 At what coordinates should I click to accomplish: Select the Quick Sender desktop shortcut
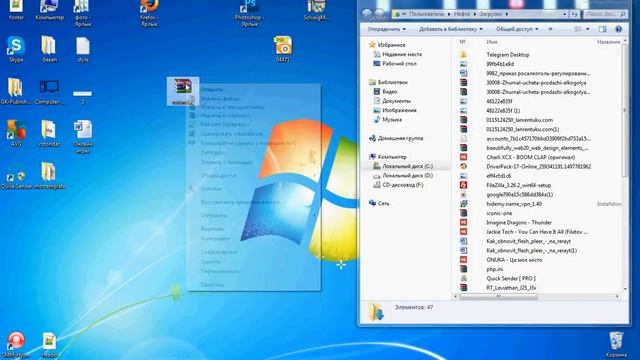pos(16,177)
